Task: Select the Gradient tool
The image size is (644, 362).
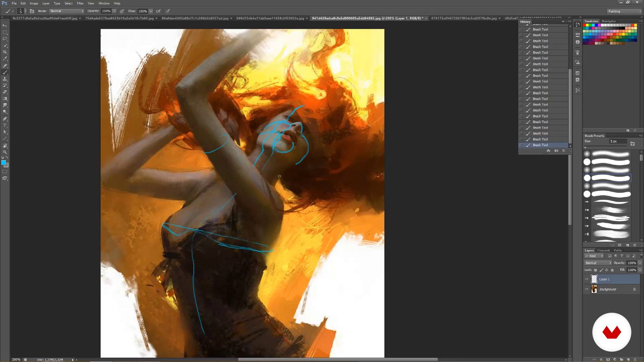Action: point(5,99)
